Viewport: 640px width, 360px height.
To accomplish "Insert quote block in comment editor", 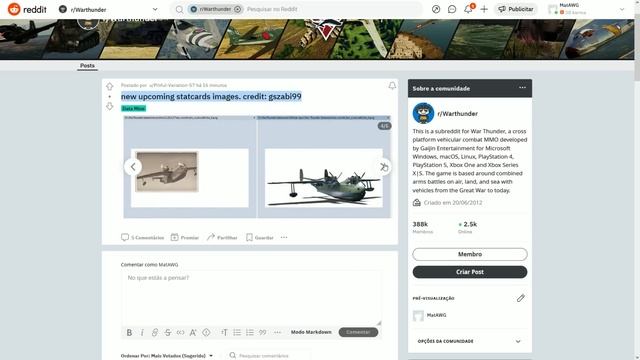I will [x=262, y=333].
